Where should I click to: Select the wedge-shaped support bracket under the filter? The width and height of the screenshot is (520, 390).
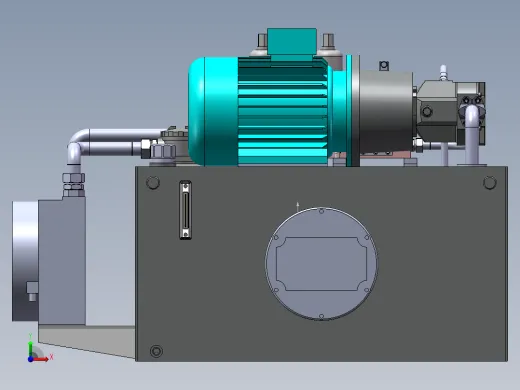(87, 341)
